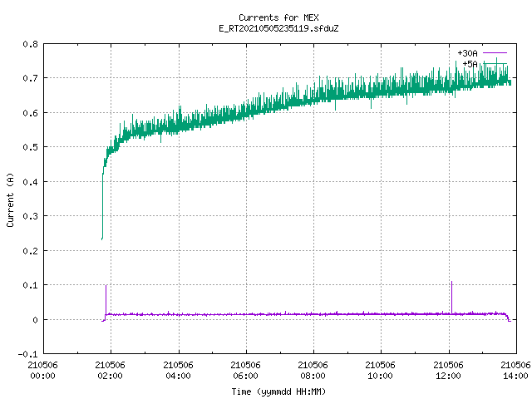Click the 0.2 y-axis tick label
This screenshot has height=399, width=532.
(30, 251)
